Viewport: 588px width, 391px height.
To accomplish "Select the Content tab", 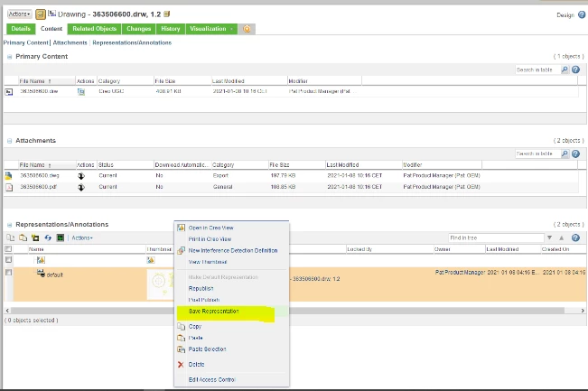I will 51,29.
